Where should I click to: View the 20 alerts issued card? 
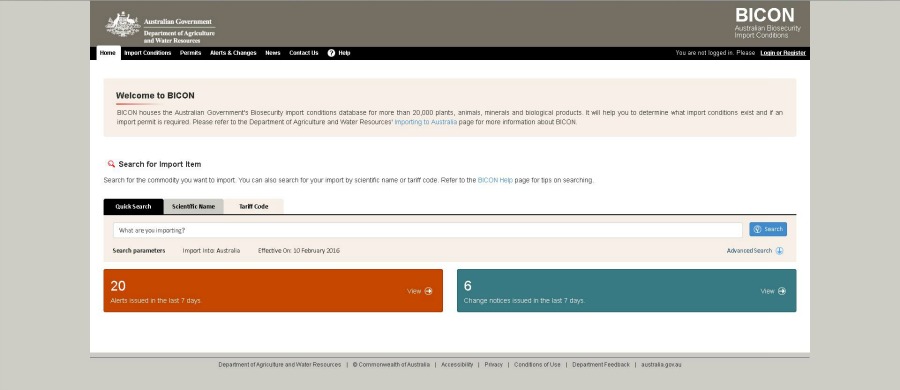click(x=273, y=291)
